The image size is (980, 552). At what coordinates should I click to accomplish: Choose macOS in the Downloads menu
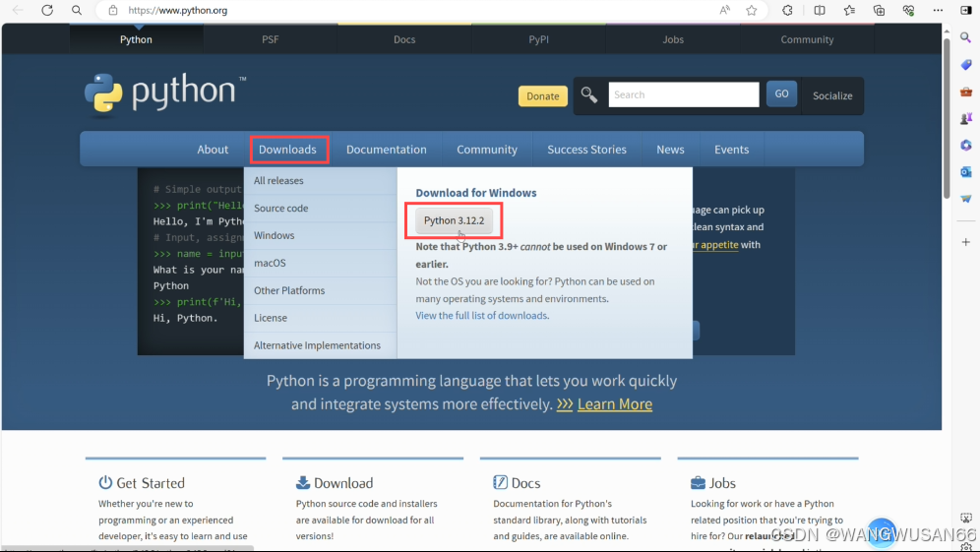[x=320, y=263]
